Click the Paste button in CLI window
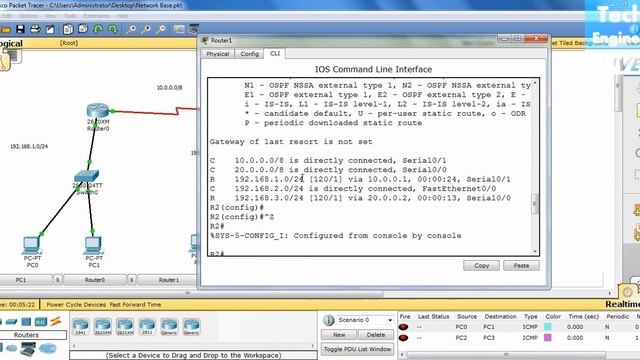Image resolution: width=640 pixels, height=360 pixels. tap(521, 266)
